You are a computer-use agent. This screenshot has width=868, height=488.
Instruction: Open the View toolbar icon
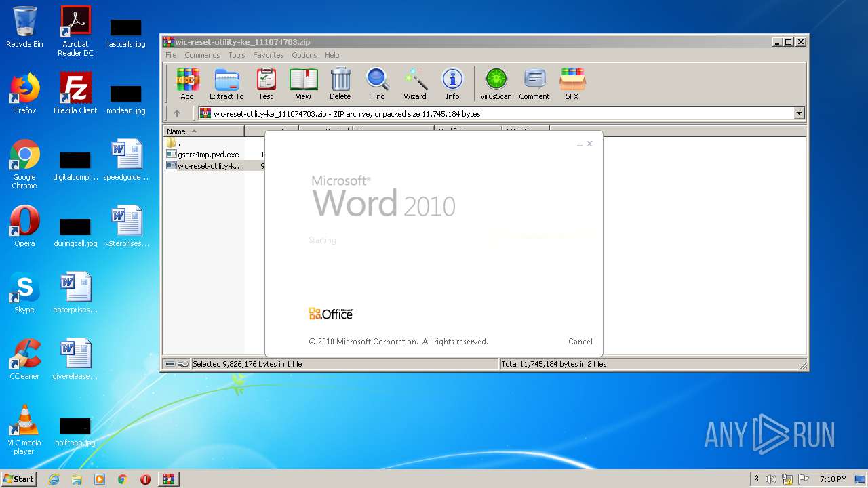[x=303, y=84]
